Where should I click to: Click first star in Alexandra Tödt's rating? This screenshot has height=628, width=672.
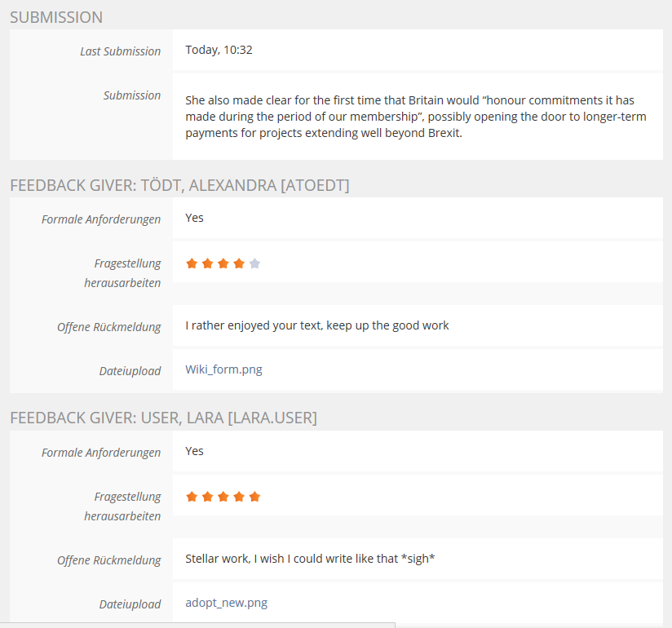coord(192,263)
